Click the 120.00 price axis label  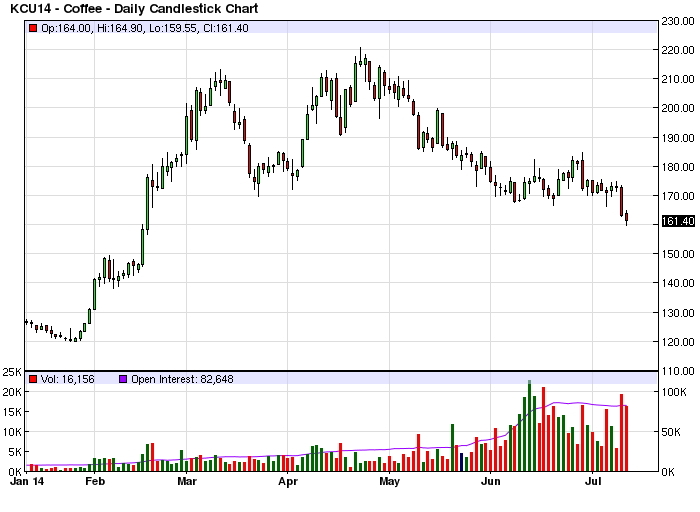click(678, 342)
